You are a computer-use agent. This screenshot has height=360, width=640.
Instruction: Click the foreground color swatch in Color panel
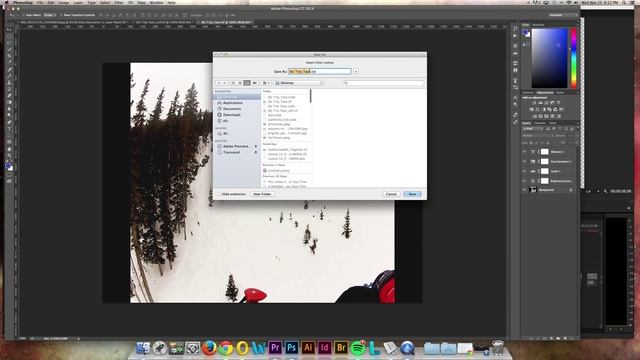coord(525,32)
